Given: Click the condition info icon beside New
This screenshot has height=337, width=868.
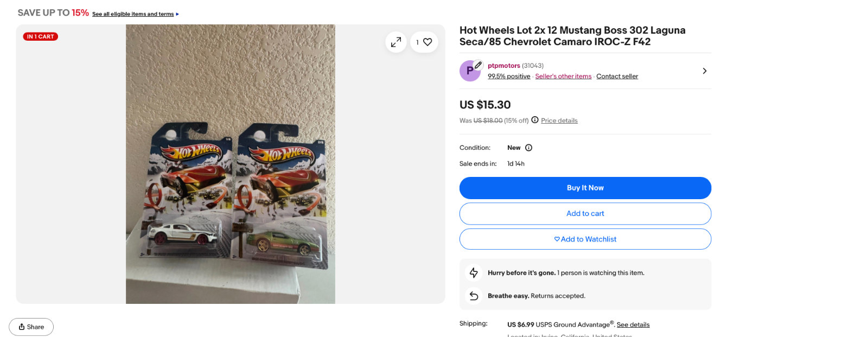Looking at the screenshot, I should (529, 148).
